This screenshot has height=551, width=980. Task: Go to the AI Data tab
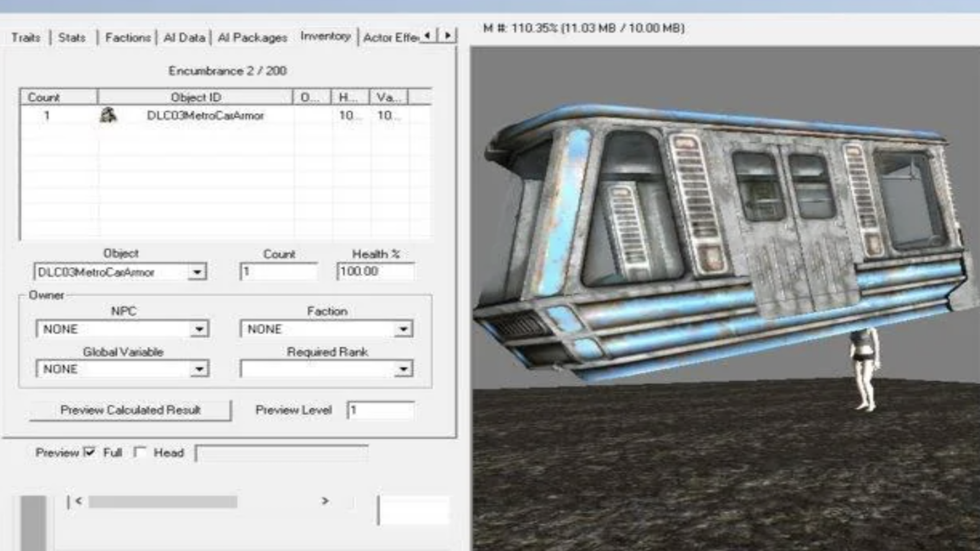coord(184,37)
